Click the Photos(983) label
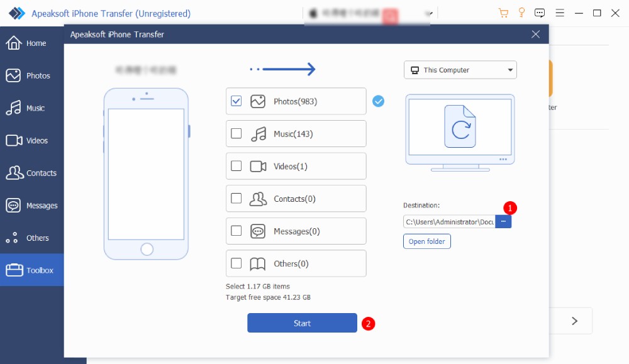Viewport: 629px width, 364px height. pos(295,101)
